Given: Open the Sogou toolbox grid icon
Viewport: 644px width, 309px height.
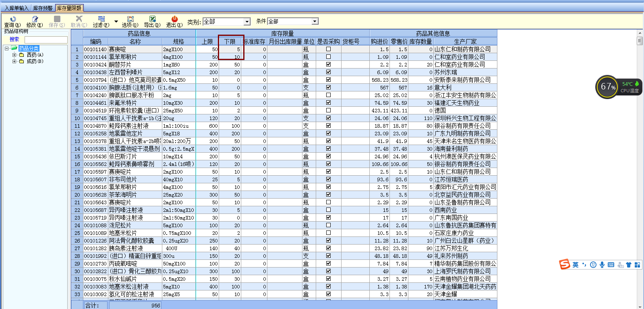Looking at the screenshot, I should click(x=637, y=265).
